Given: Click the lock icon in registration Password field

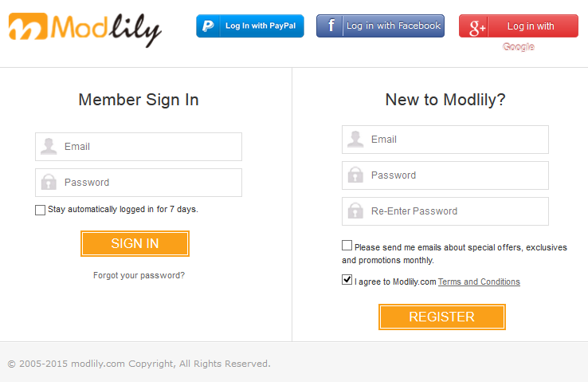Looking at the screenshot, I should (x=356, y=175).
